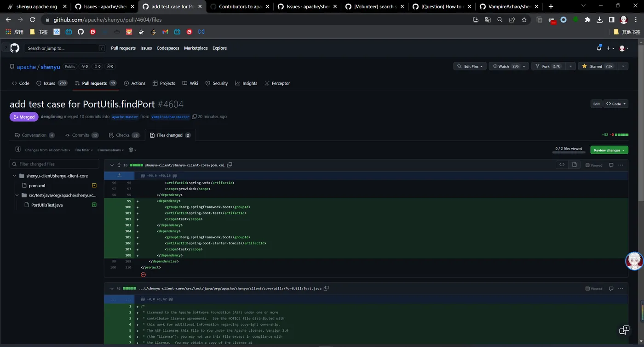Collapse src/test/java folder in tree
644x347 pixels.
coord(17,195)
